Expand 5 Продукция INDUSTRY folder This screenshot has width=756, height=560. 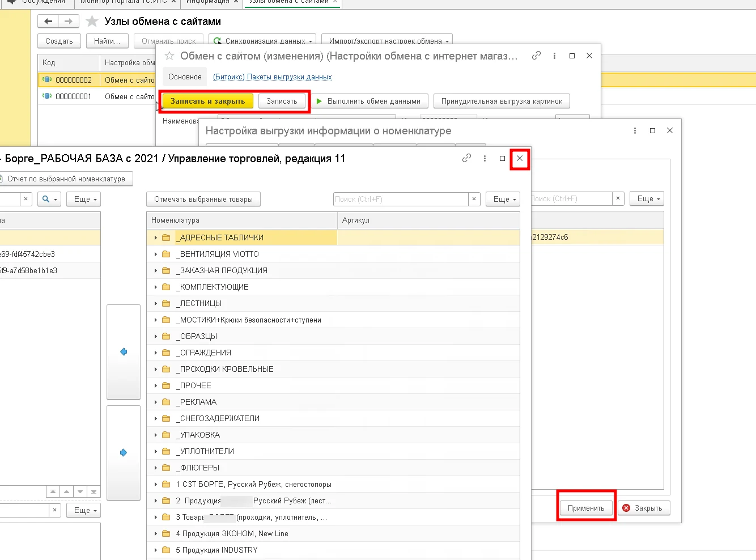(x=156, y=550)
